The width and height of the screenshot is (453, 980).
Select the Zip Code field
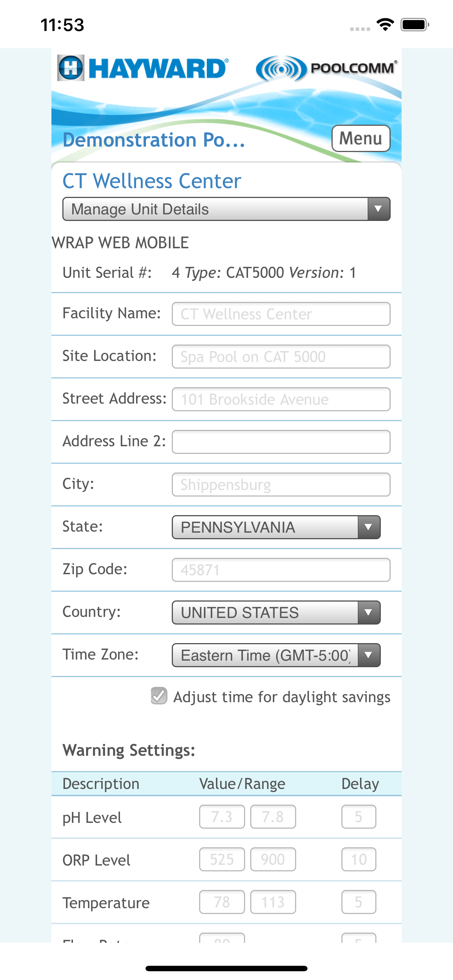(281, 570)
